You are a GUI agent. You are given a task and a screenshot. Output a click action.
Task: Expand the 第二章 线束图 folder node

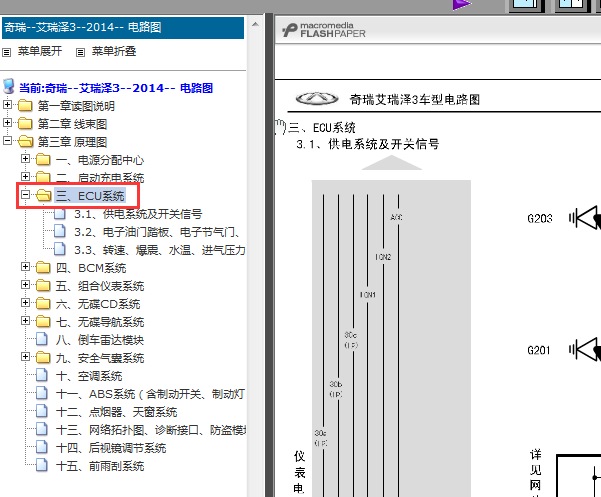point(7,122)
